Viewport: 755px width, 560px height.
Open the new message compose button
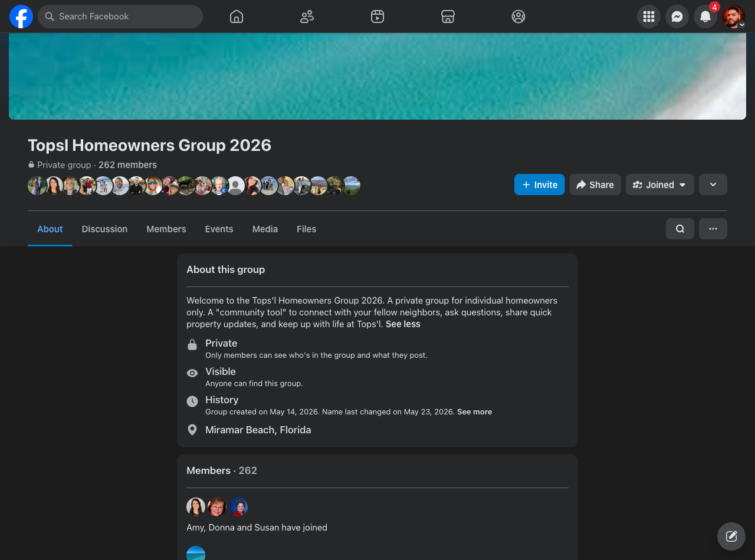tap(731, 536)
